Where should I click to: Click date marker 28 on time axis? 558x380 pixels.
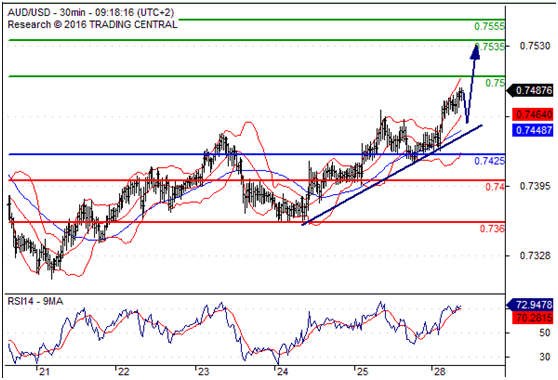coord(440,372)
